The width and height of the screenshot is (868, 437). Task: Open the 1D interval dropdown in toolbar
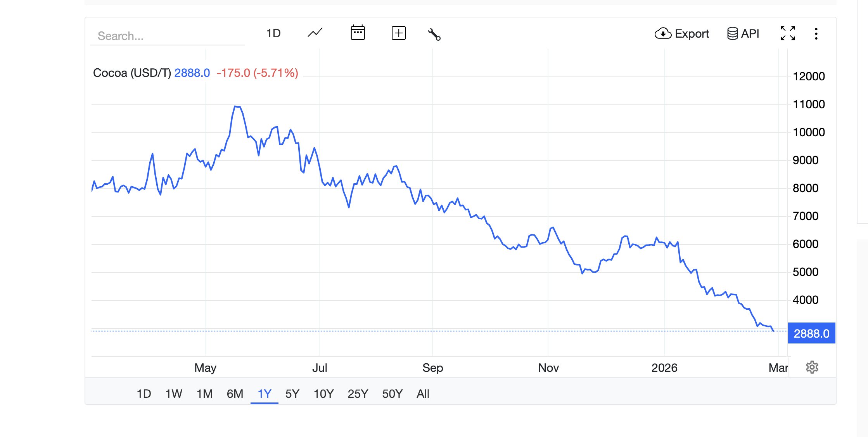pos(273,33)
